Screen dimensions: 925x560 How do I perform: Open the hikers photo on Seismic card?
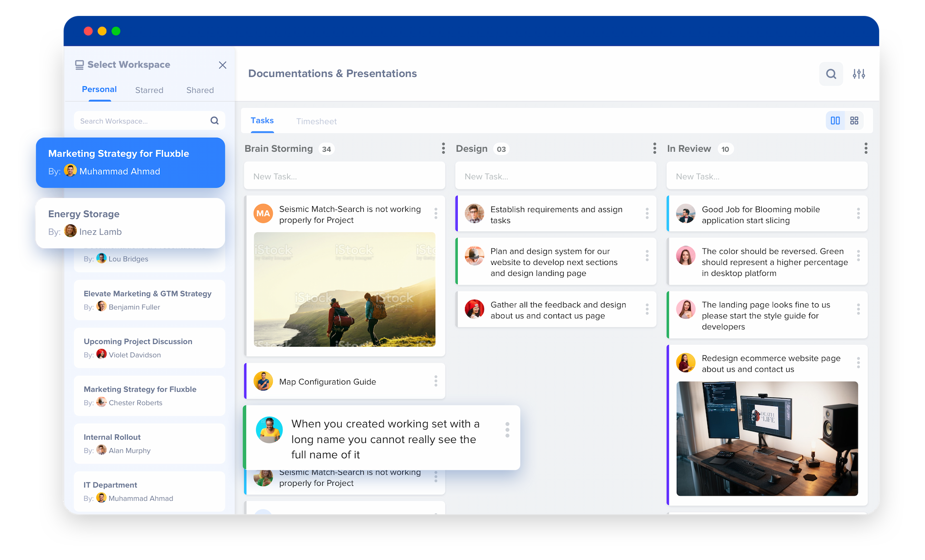344,289
